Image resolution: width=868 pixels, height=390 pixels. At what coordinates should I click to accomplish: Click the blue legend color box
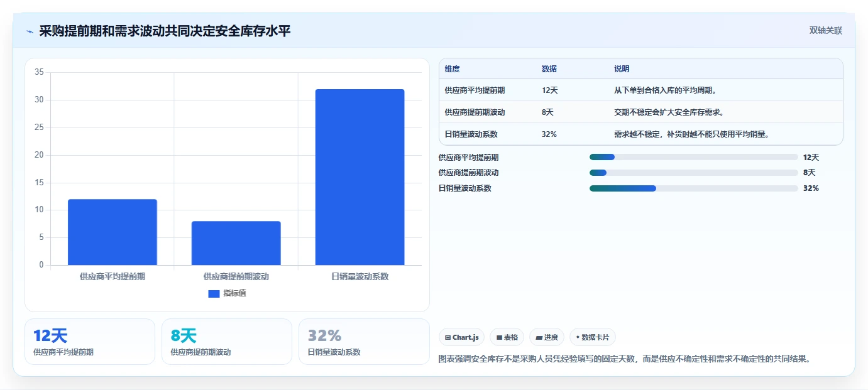pyautogui.click(x=214, y=293)
